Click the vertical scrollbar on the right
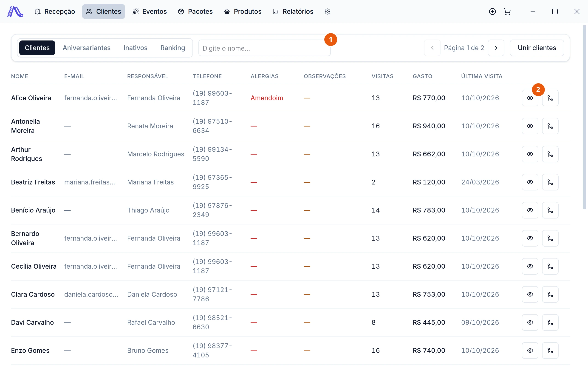The width and height of the screenshot is (588, 368). coord(584,117)
